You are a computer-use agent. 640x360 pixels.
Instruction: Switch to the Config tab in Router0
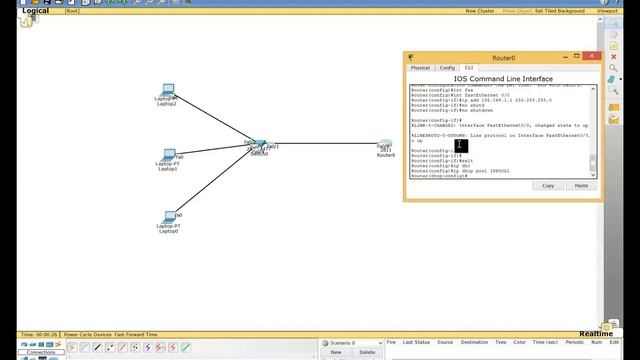[447, 68]
